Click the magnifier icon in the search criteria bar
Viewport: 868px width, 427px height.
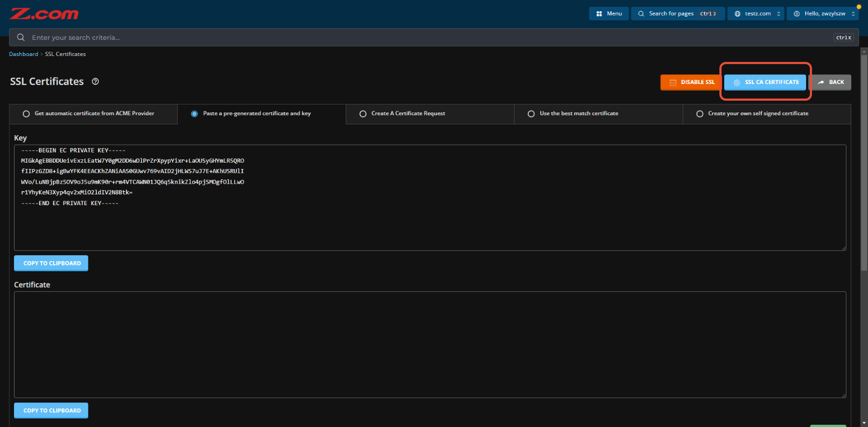point(21,37)
